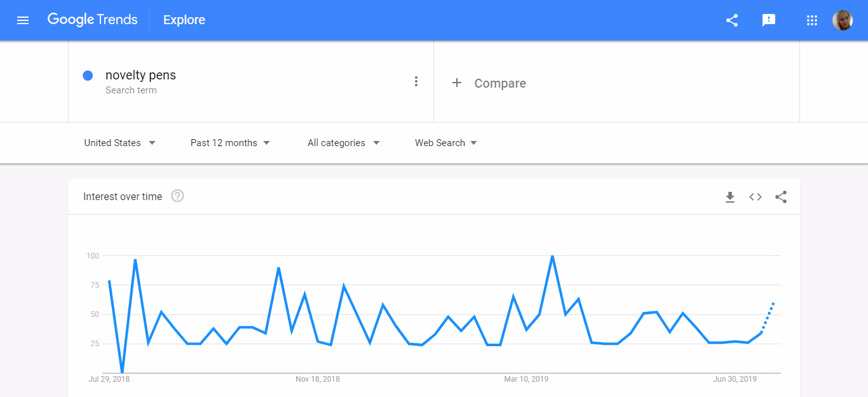Click the Google Trends logo

(93, 20)
